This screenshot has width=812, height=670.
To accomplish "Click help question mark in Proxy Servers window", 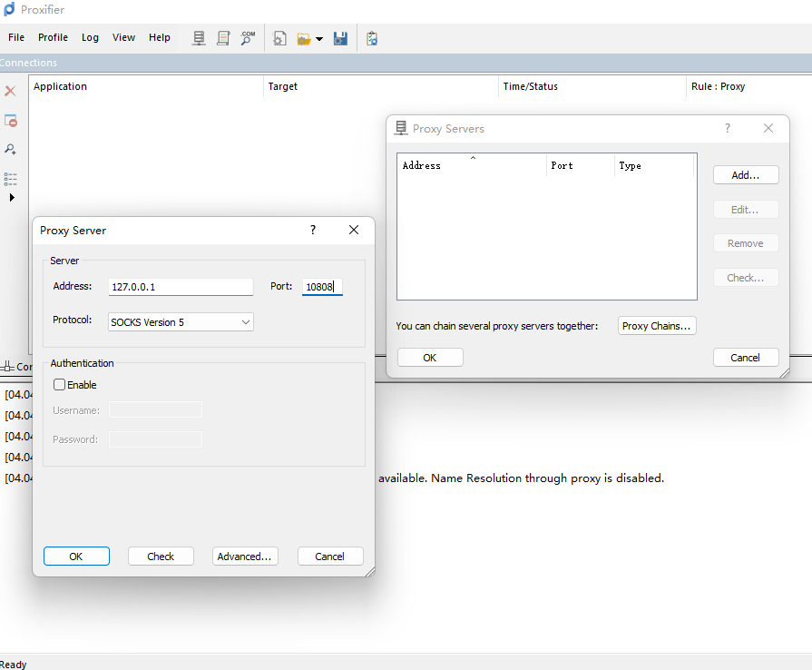I will (728, 128).
